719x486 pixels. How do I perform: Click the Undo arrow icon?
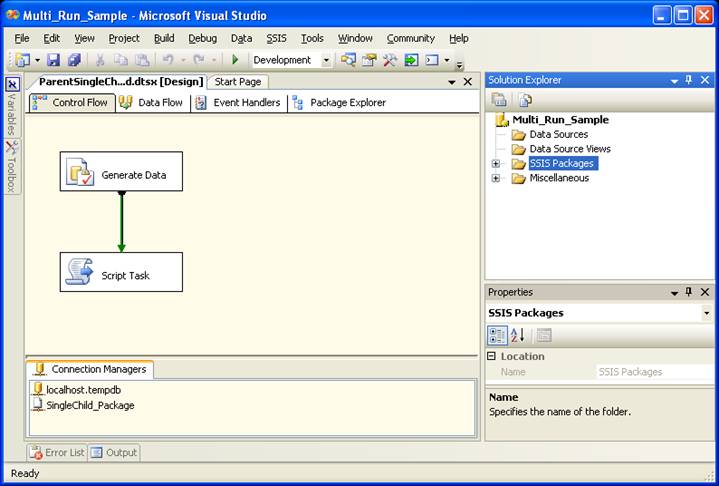168,60
